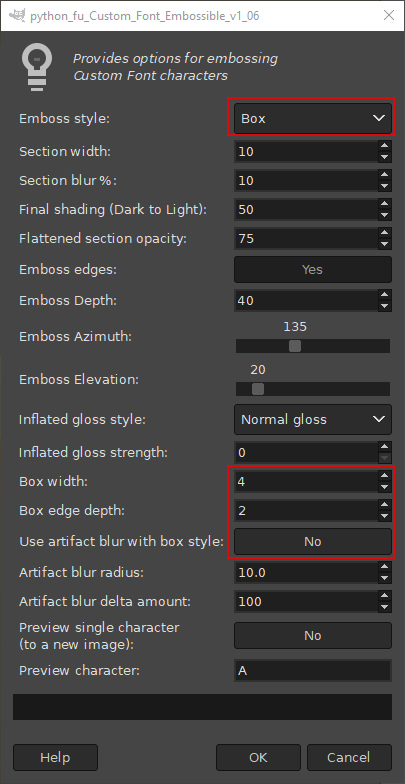Click the Preview character input field
405x784 pixels.
tap(312, 670)
